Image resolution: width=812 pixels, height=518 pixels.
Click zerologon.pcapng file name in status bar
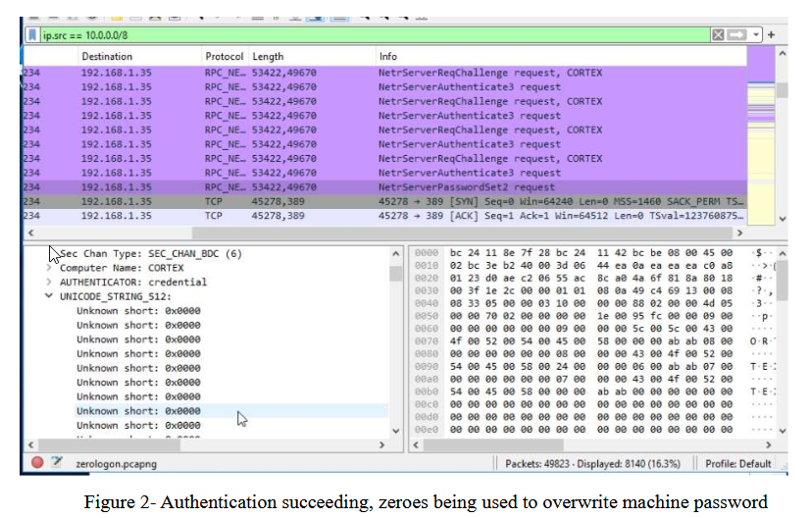(116, 464)
